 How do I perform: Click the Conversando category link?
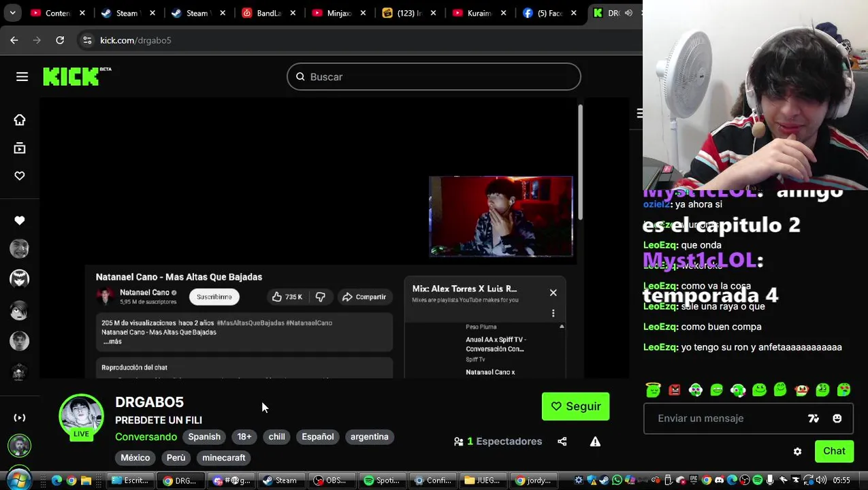(146, 437)
